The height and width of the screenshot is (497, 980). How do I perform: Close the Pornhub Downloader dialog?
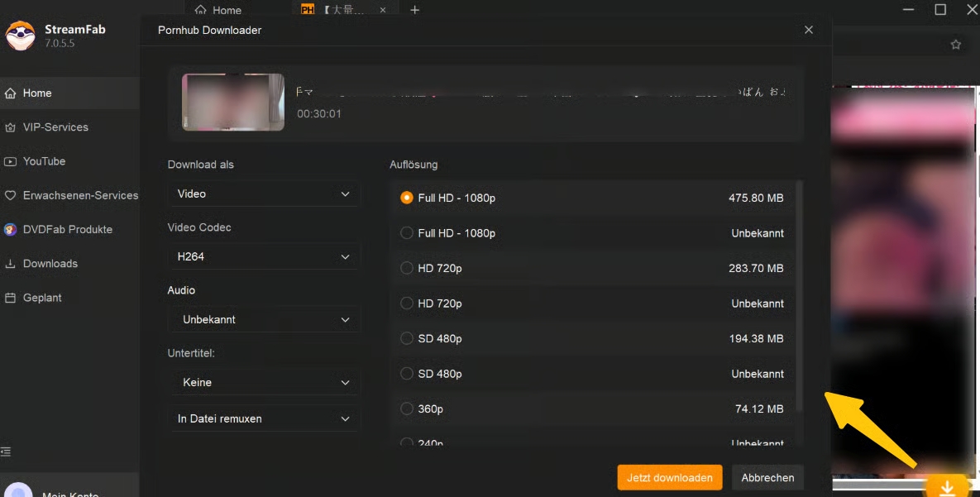pos(809,30)
